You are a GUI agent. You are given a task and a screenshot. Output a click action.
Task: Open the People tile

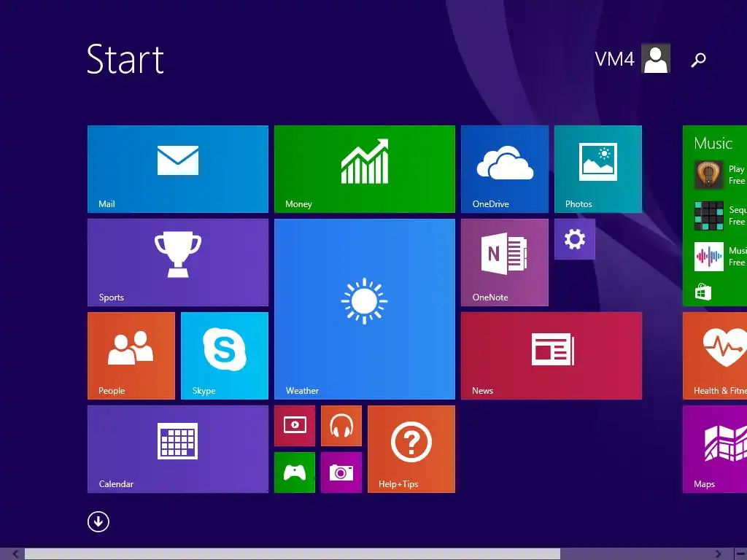pos(131,356)
